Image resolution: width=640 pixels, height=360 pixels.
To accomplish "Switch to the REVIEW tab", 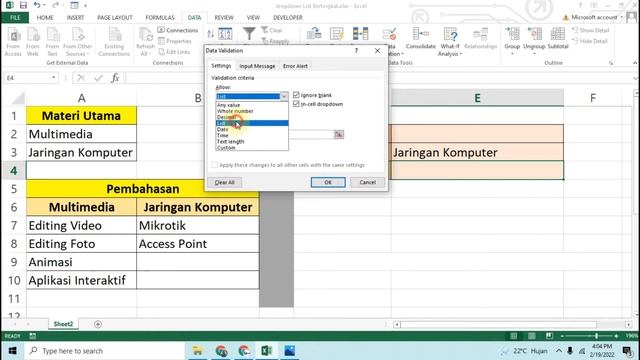I will [x=224, y=18].
